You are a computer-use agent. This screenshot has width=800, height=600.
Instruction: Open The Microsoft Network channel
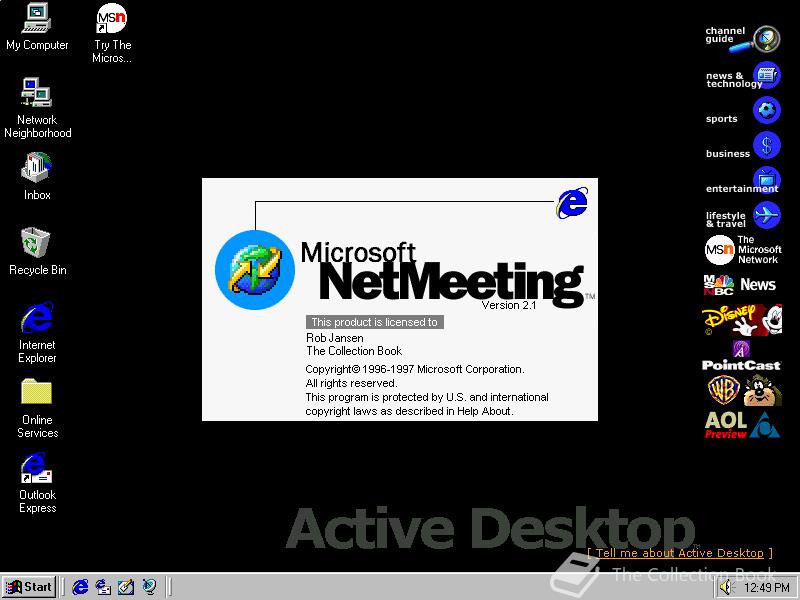tap(742, 250)
